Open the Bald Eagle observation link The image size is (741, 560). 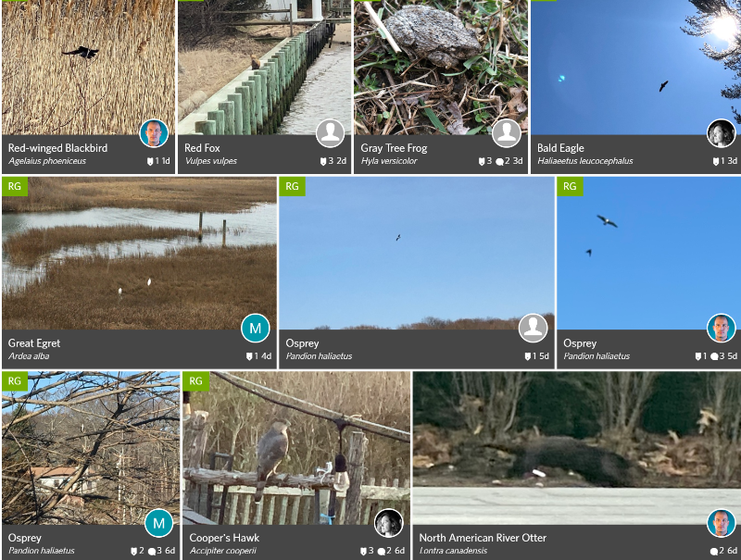(560, 148)
